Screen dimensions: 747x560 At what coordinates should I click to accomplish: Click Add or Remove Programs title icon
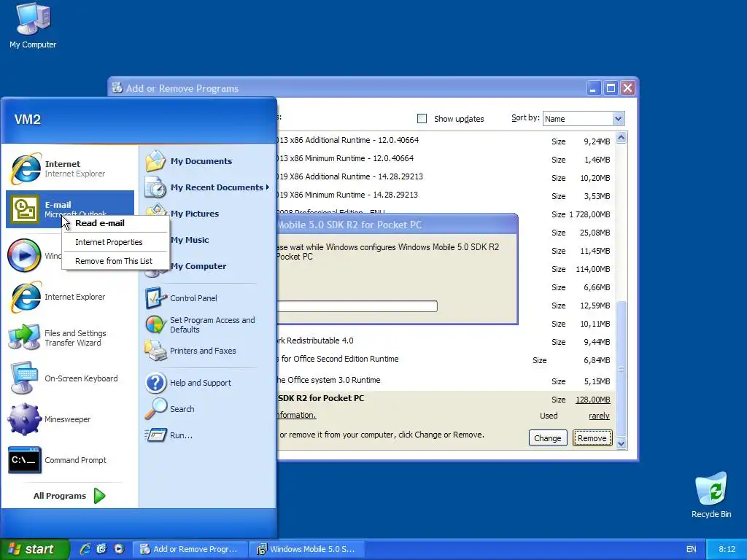(117, 88)
